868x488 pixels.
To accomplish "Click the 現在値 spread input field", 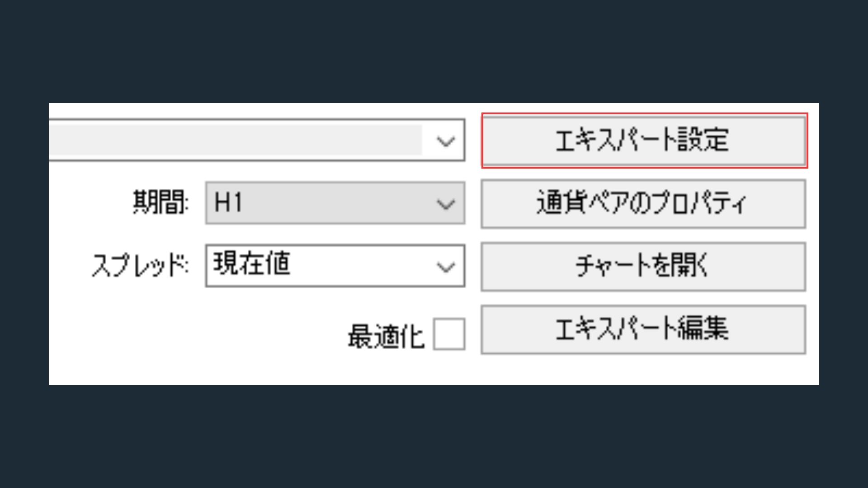I will click(x=335, y=266).
